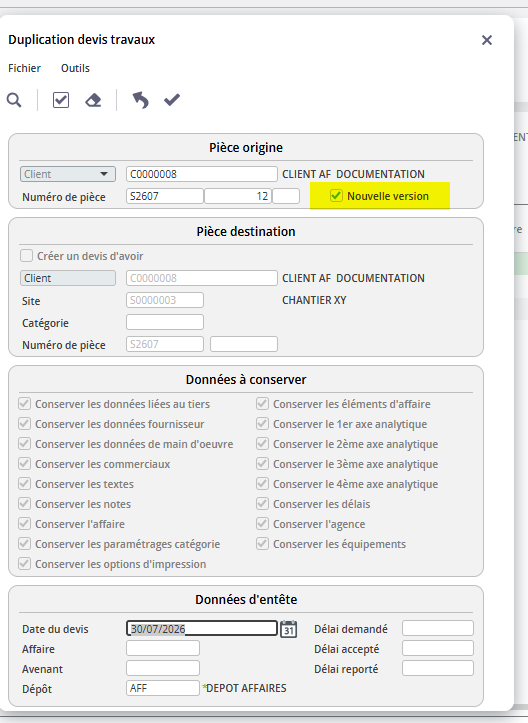Toggle the Nouvelle version checkbox

[336, 196]
